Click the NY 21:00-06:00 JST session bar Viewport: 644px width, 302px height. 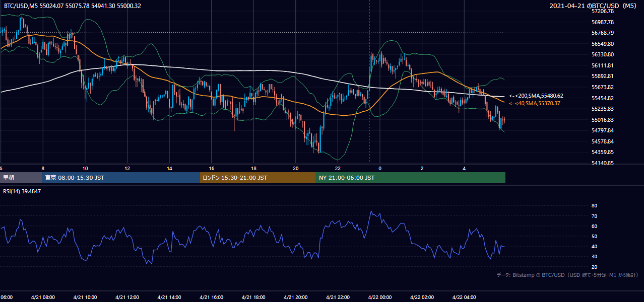tap(410, 178)
